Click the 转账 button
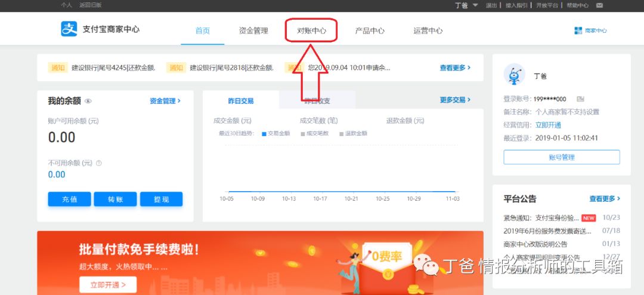The height and width of the screenshot is (295, 644). click(x=116, y=199)
